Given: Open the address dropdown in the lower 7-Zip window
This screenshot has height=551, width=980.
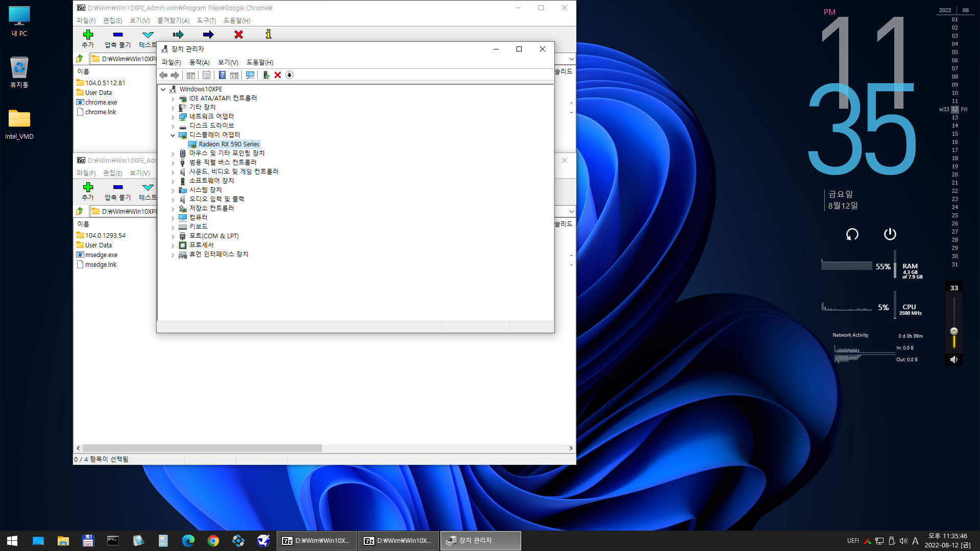Looking at the screenshot, I should [x=571, y=211].
